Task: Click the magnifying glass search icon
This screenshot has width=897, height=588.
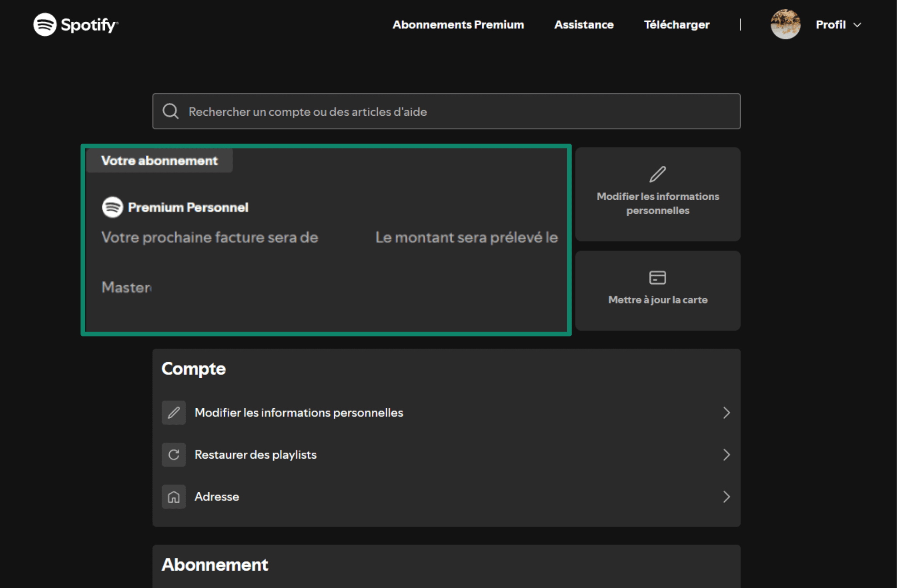Action: [170, 111]
